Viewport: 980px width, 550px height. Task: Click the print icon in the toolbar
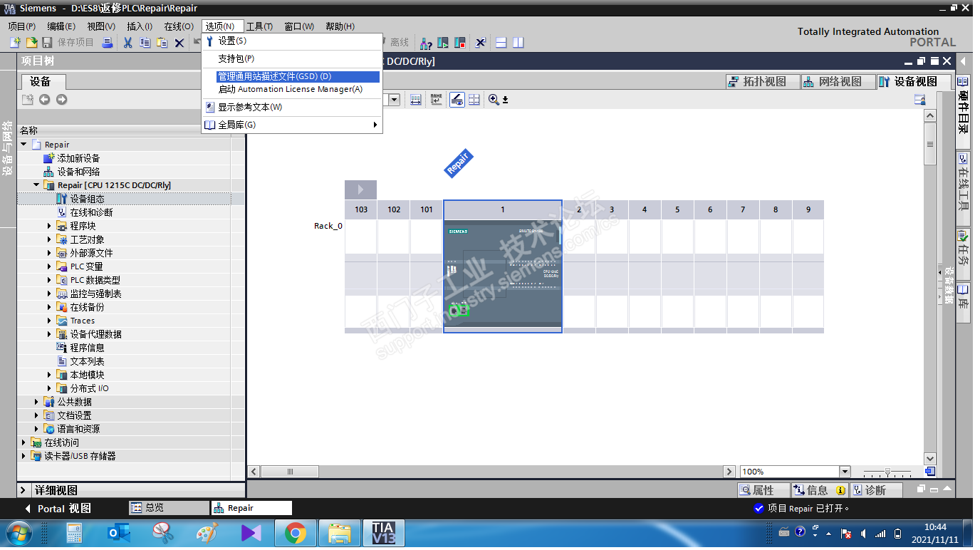(108, 43)
